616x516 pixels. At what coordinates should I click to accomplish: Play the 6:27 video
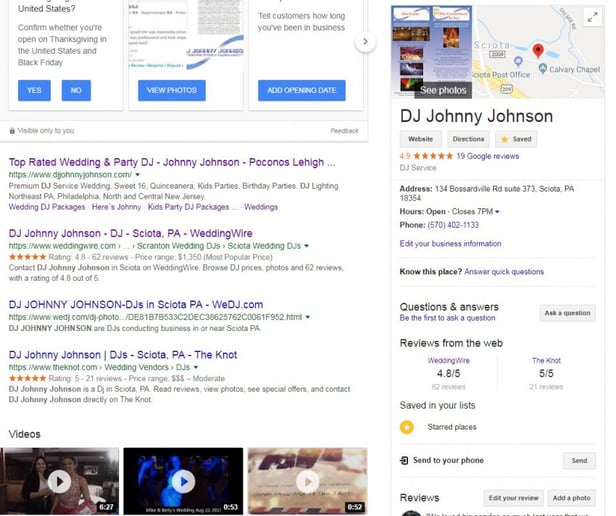click(x=59, y=481)
